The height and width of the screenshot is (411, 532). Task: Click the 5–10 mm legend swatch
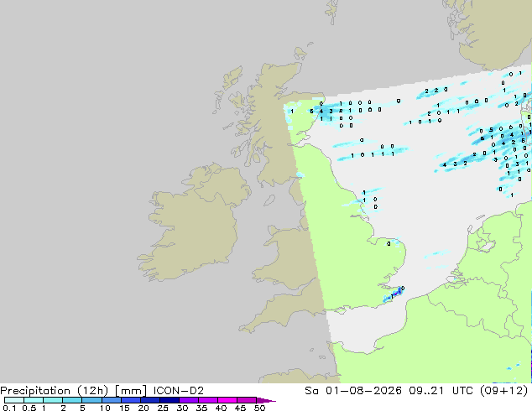91,400
